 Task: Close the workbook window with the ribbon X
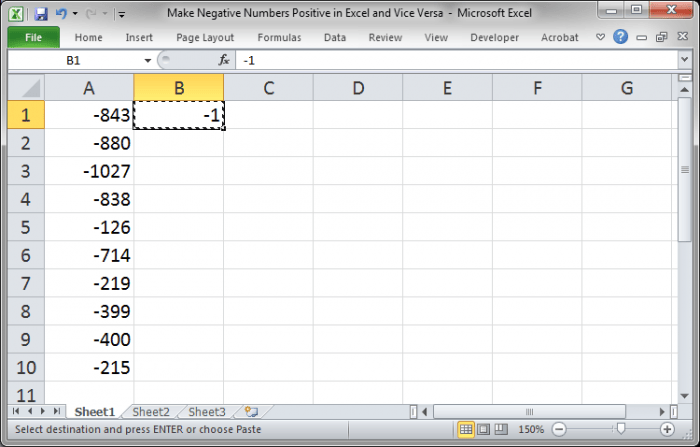tap(682, 37)
